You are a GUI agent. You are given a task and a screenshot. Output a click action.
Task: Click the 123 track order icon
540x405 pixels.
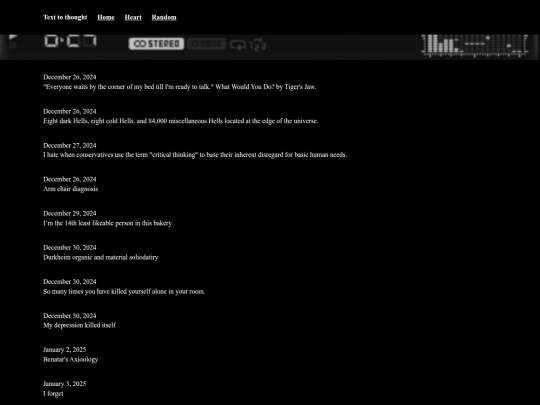(x=258, y=45)
